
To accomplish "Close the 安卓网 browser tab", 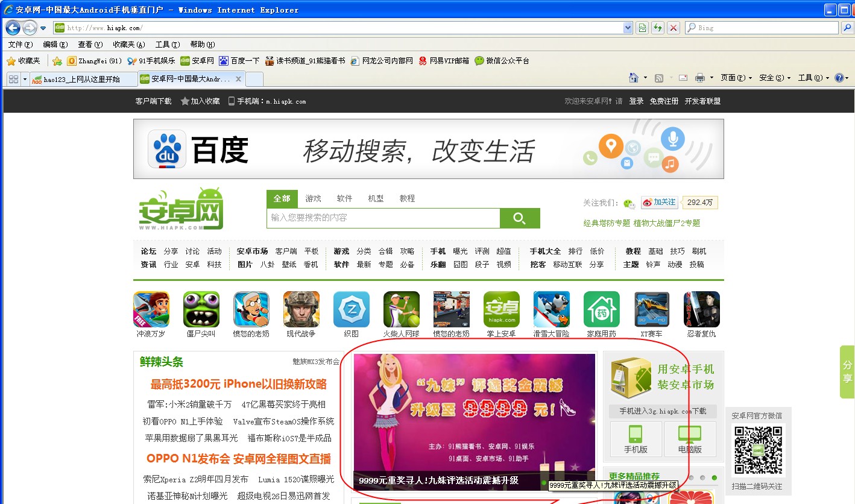I will click(x=238, y=79).
